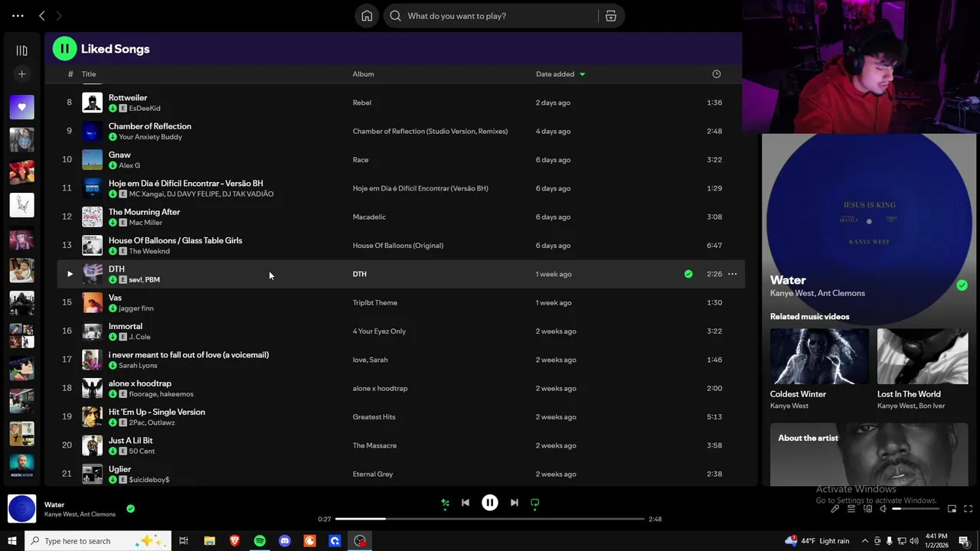Screen dimensions: 980x551
Task: Select the track Chamber of Reflection
Action: pos(400,131)
